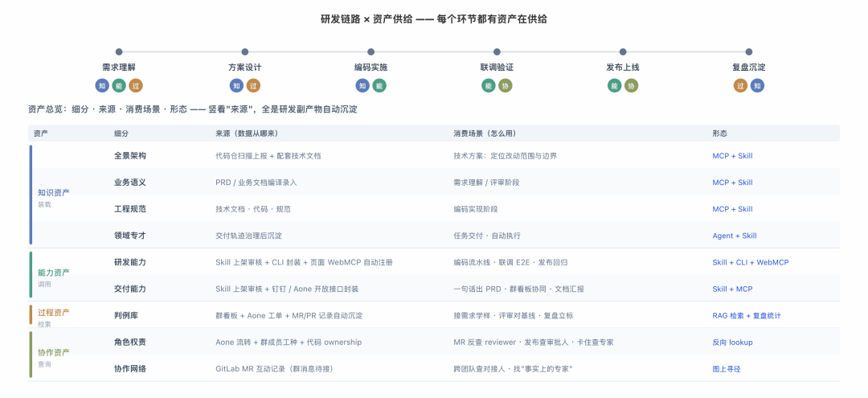
Task: Click the 消费场景（怎么用）column header
Action: pos(485,133)
